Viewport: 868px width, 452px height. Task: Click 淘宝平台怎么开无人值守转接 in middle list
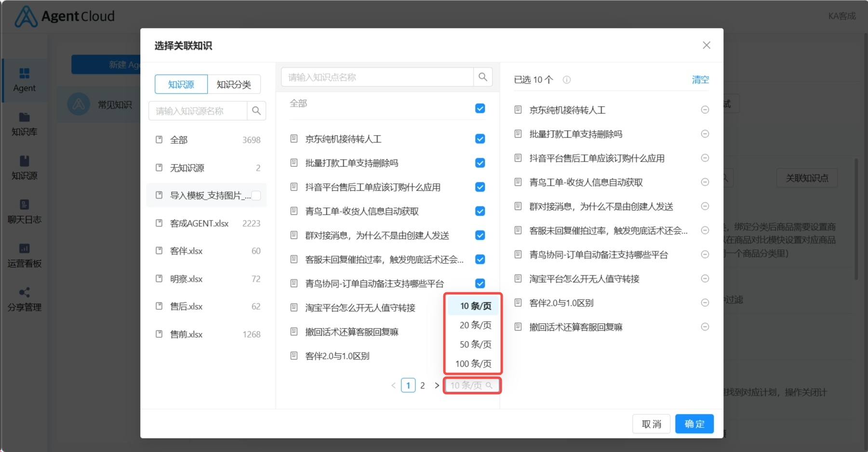click(360, 308)
